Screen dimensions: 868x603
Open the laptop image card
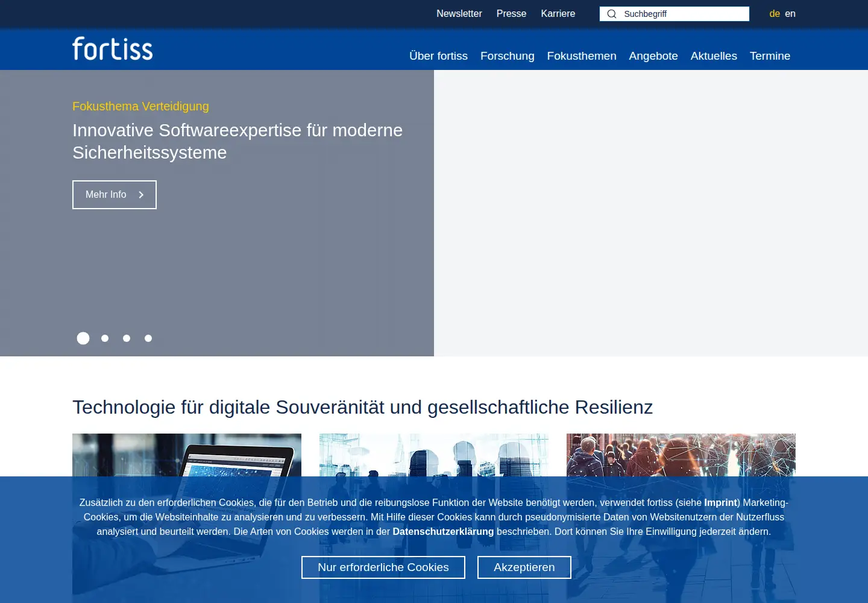tap(187, 518)
